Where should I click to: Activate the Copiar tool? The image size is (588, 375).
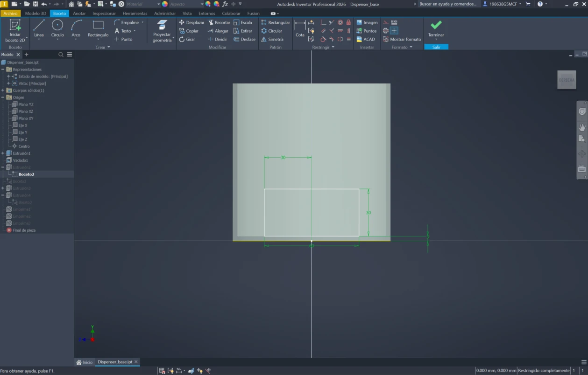(x=189, y=31)
